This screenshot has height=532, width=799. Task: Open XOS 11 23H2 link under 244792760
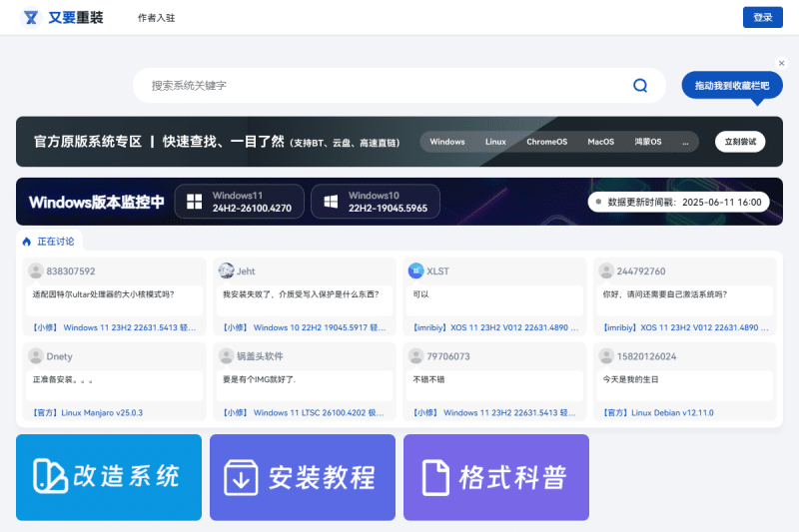pos(685,327)
